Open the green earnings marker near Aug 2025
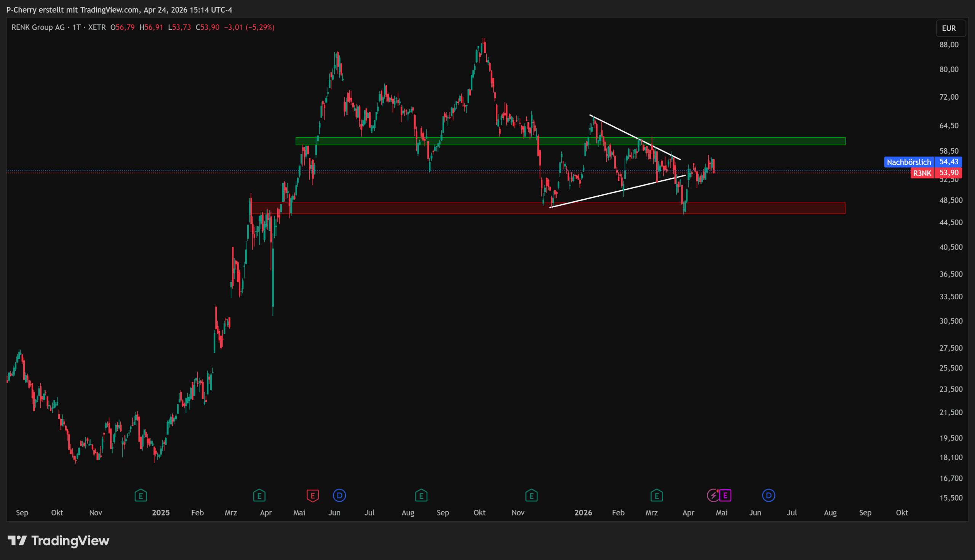This screenshot has width=975, height=560. click(x=421, y=495)
